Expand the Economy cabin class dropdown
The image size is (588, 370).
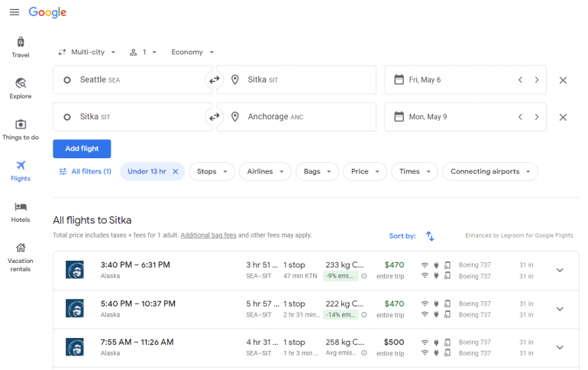tap(192, 52)
